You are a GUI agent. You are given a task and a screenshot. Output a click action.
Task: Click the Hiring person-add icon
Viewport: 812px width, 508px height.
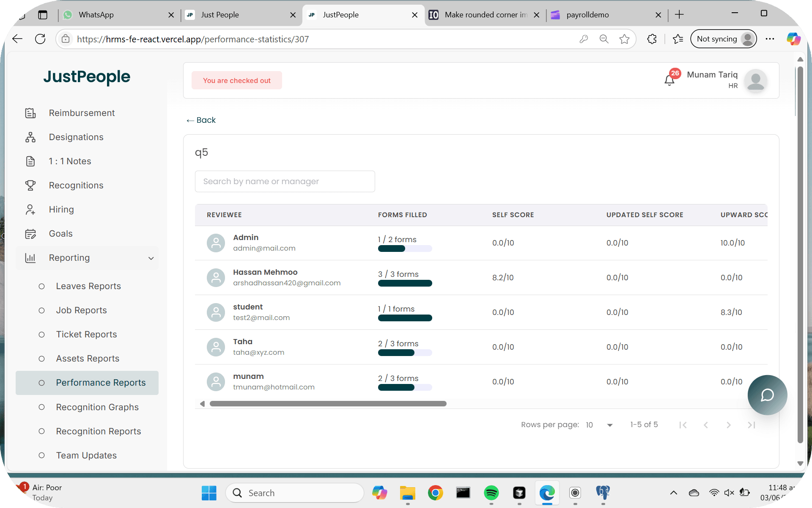30,210
